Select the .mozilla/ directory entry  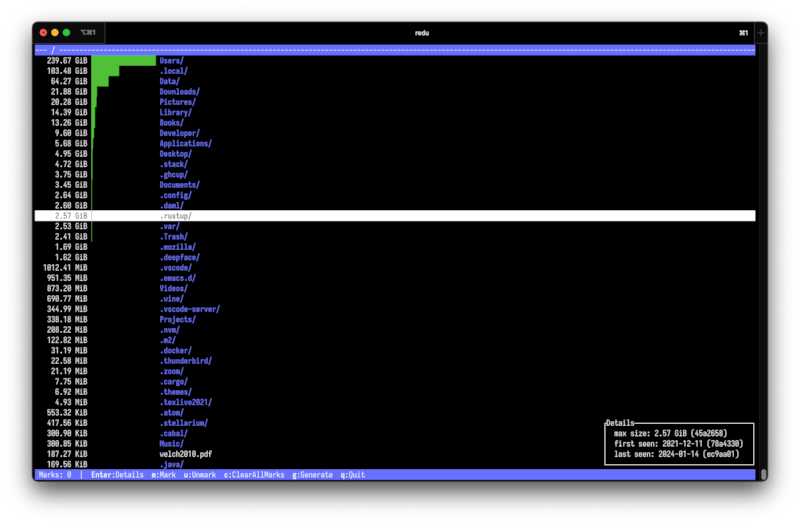click(178, 247)
